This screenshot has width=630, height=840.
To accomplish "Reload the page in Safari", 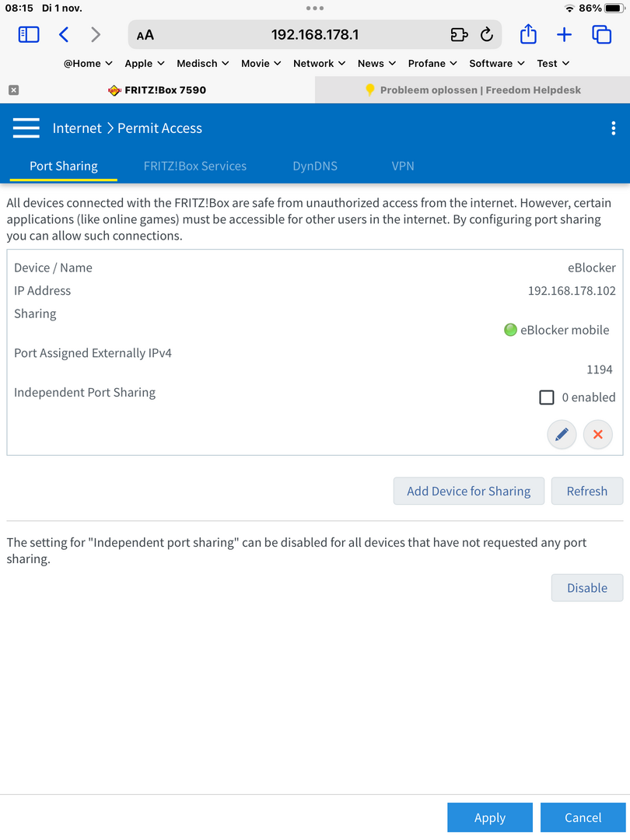I will pyautogui.click(x=486, y=35).
